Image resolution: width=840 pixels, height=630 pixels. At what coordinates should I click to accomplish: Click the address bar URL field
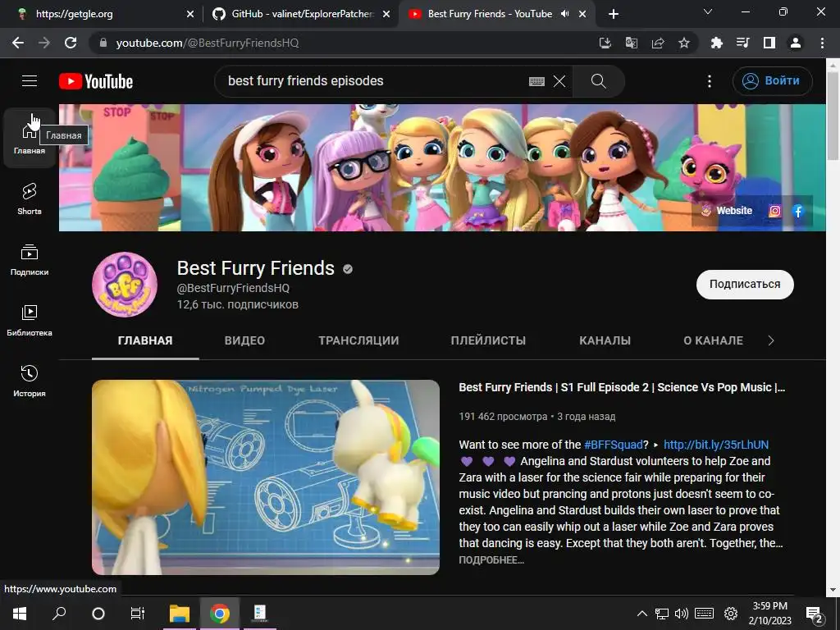pos(343,43)
